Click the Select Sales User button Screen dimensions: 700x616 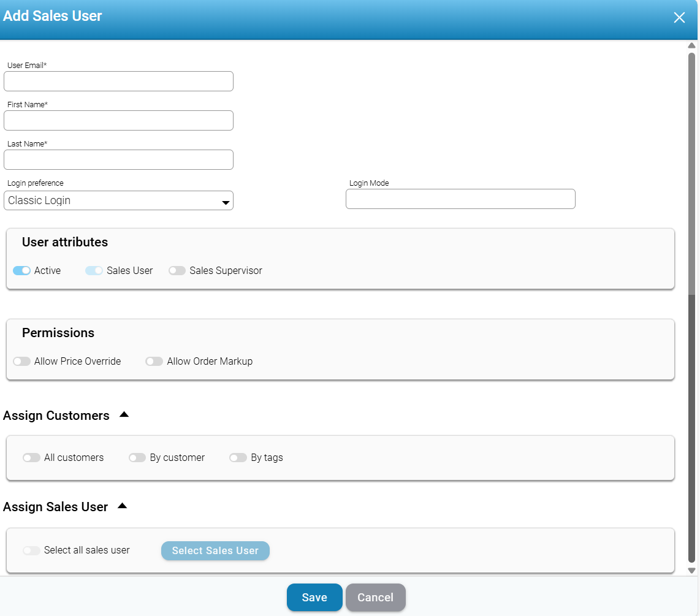tap(215, 550)
